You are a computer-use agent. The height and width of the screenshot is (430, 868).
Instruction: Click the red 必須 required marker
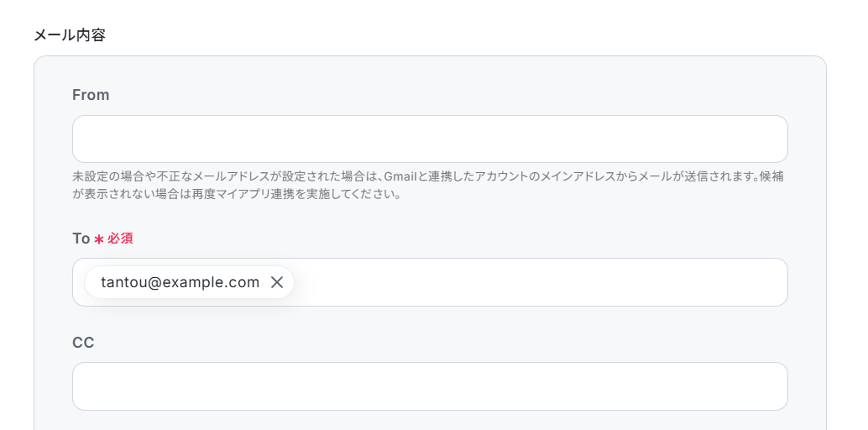click(x=120, y=239)
